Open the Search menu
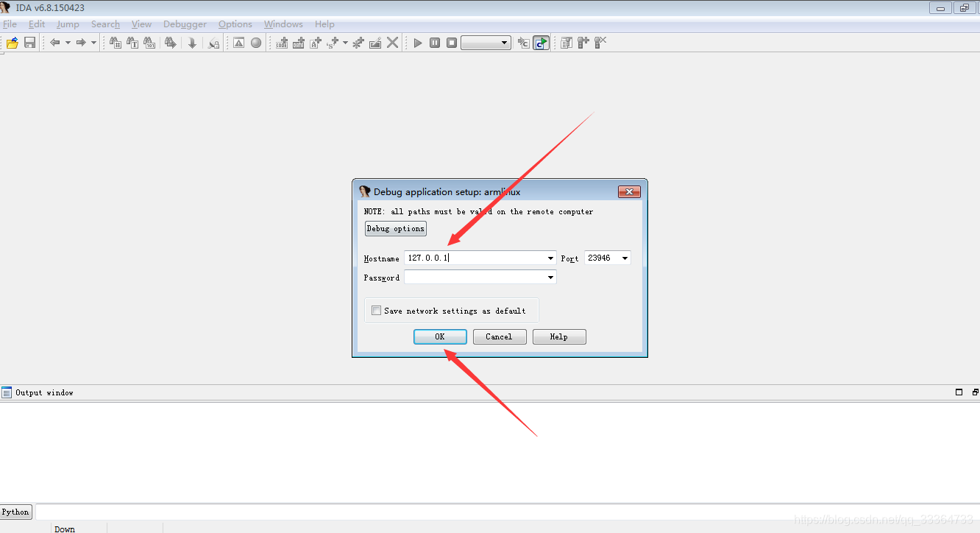 [x=105, y=24]
